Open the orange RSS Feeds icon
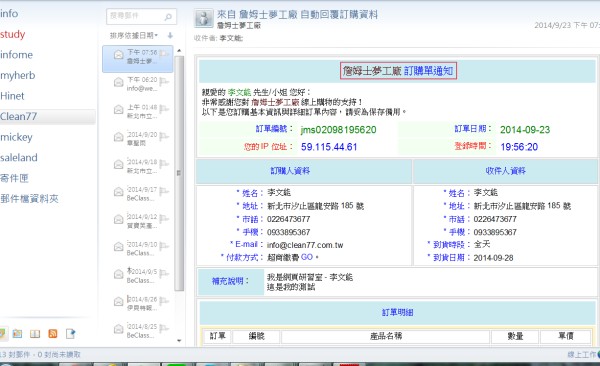The height and width of the screenshot is (366, 600). (53, 333)
